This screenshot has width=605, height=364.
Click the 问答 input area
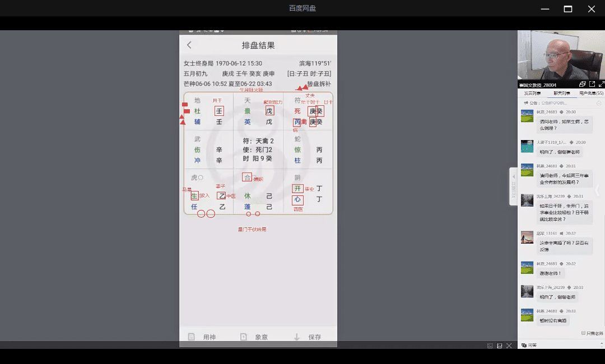pyautogui.click(x=560, y=346)
